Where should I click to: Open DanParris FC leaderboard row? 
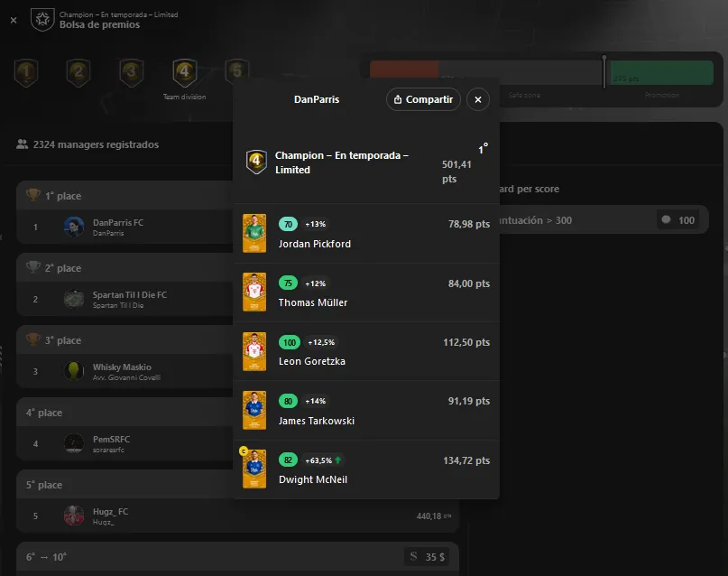tap(125, 227)
